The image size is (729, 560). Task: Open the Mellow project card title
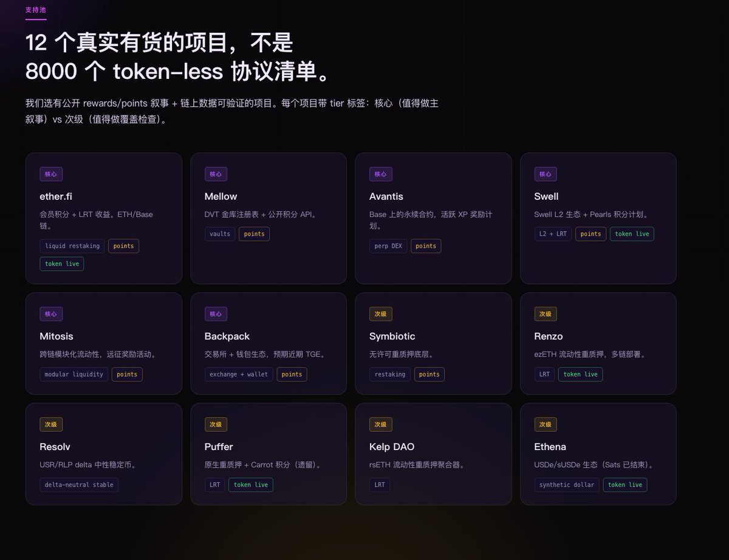[x=221, y=196]
